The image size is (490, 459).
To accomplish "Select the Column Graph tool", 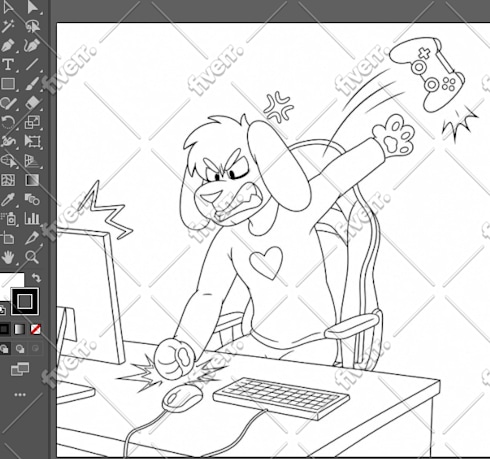I will pos(32,219).
